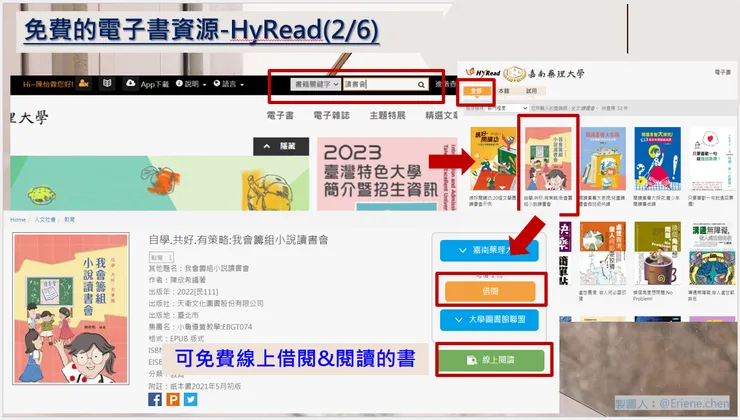Click the 叢書名 小魯優質教學 series row

201,327
